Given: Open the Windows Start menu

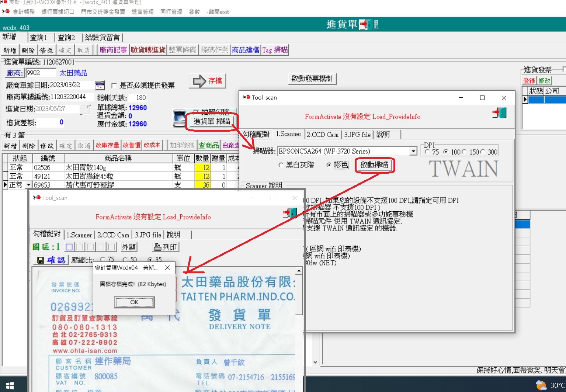Looking at the screenshot, I should tap(10, 386).
